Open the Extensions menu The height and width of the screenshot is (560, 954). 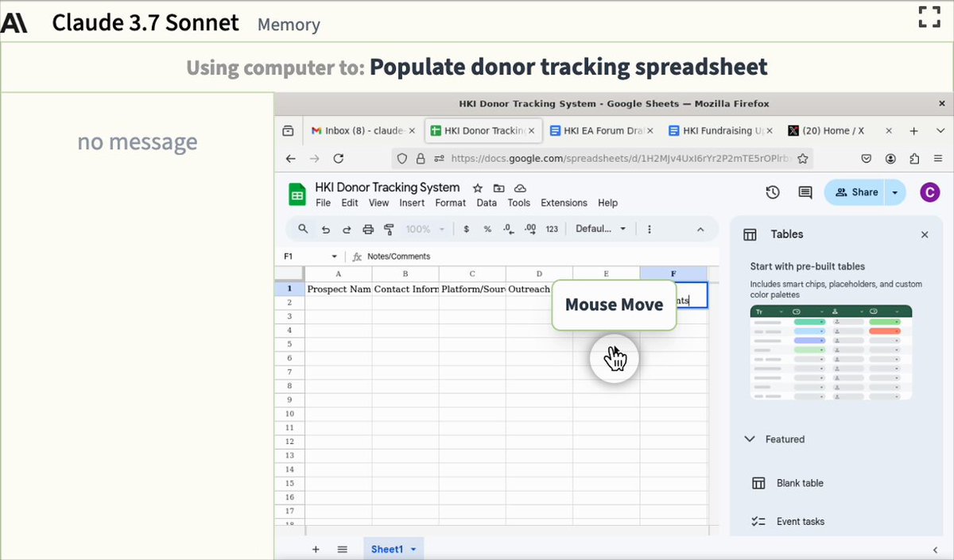coord(564,203)
